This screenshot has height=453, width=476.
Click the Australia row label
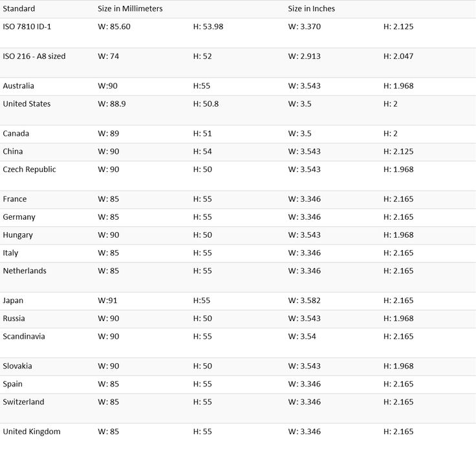pos(18,86)
